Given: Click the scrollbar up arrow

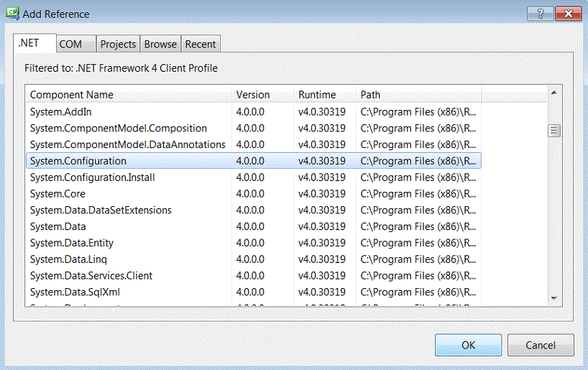Looking at the screenshot, I should click(x=554, y=93).
